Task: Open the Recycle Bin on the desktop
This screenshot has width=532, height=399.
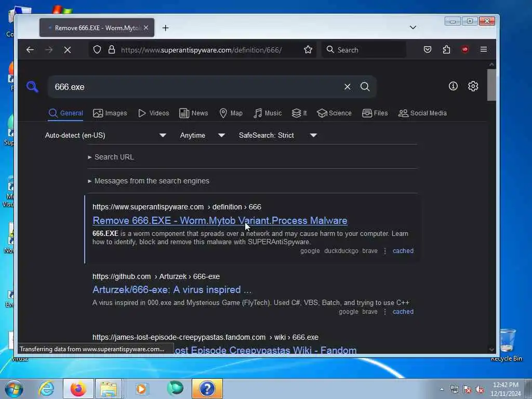Action: [x=507, y=345]
